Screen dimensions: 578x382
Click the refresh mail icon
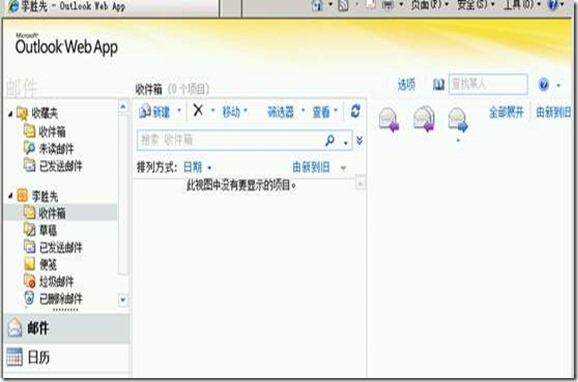click(355, 111)
